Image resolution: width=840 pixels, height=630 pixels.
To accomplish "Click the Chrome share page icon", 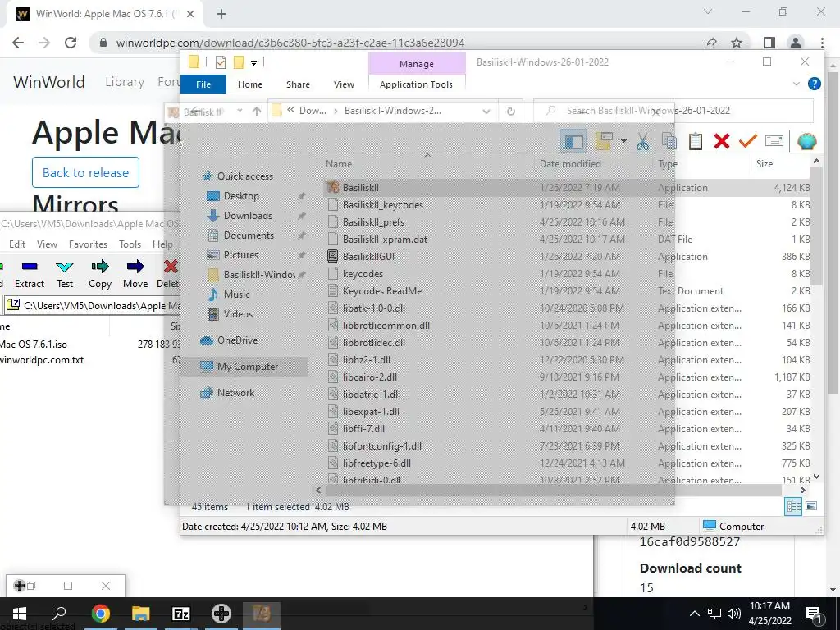I will (711, 43).
